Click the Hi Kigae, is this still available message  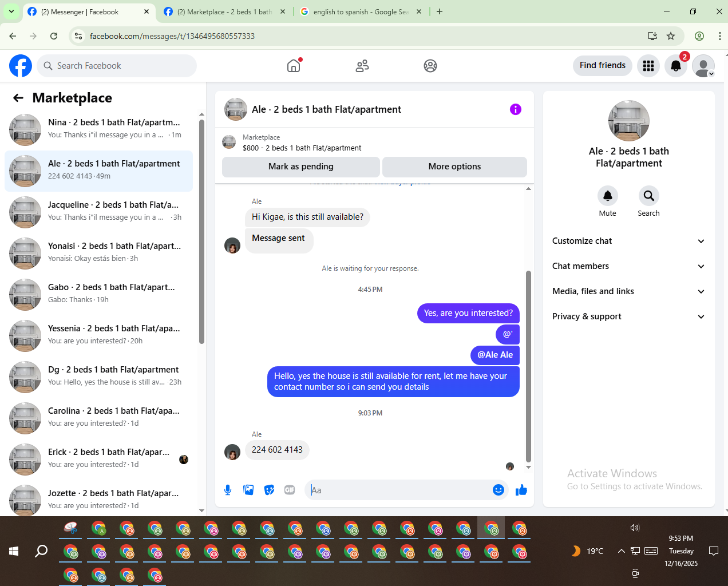click(307, 217)
